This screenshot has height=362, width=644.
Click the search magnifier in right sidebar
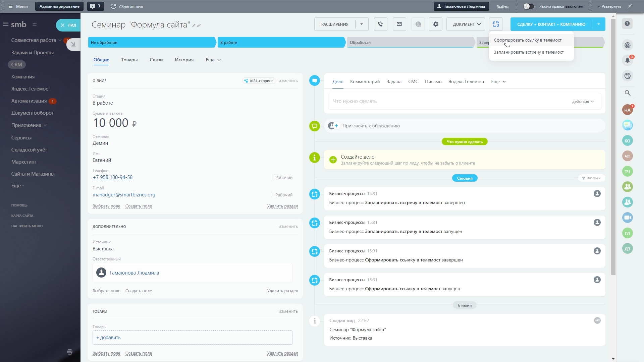[x=627, y=93]
